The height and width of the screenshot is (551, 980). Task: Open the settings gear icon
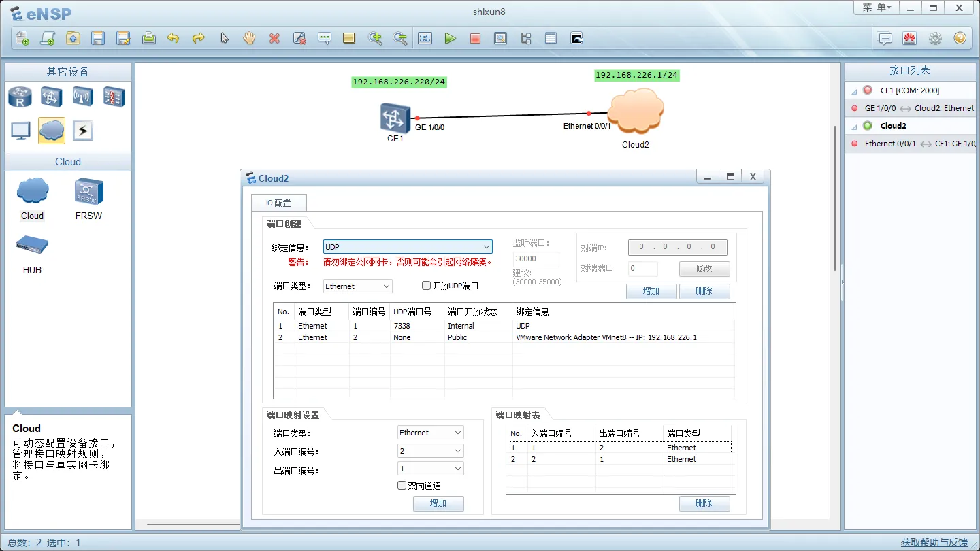click(x=935, y=38)
